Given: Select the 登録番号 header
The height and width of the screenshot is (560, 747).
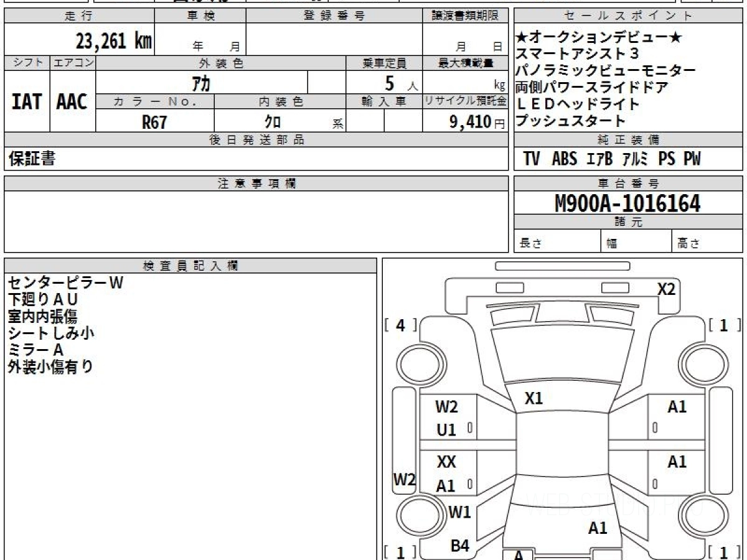Looking at the screenshot, I should [x=334, y=16].
